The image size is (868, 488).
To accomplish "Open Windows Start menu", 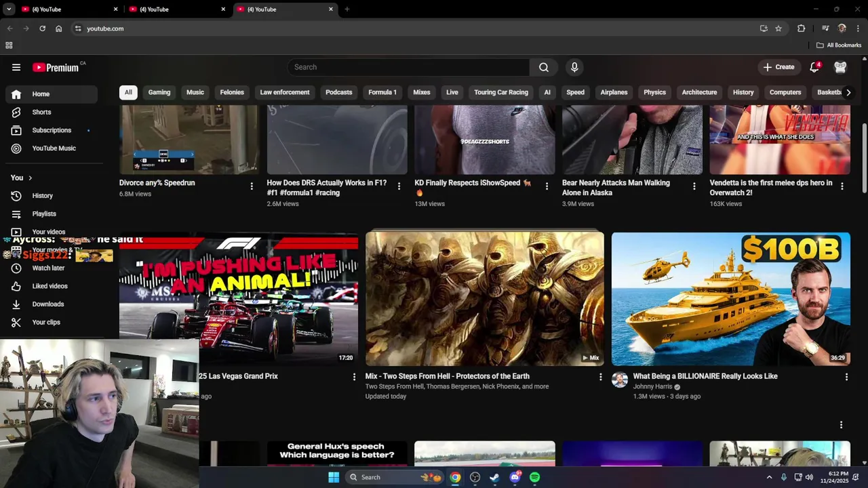I will [334, 477].
